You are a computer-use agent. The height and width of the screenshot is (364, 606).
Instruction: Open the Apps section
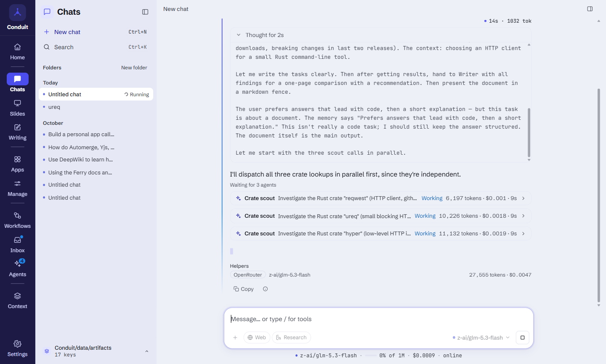coord(17,164)
